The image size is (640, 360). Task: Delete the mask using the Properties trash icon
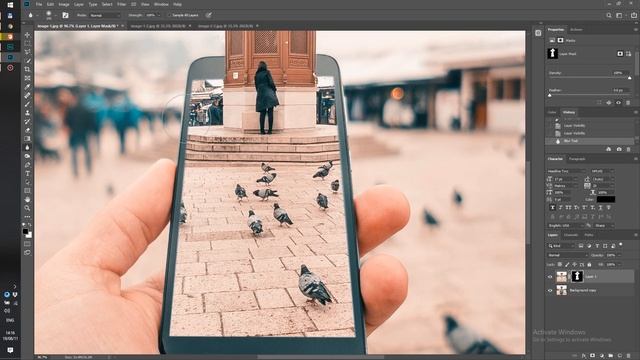(x=628, y=103)
